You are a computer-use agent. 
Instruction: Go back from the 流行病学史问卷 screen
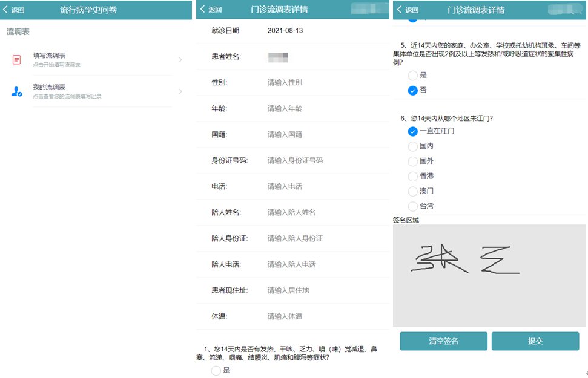point(14,10)
